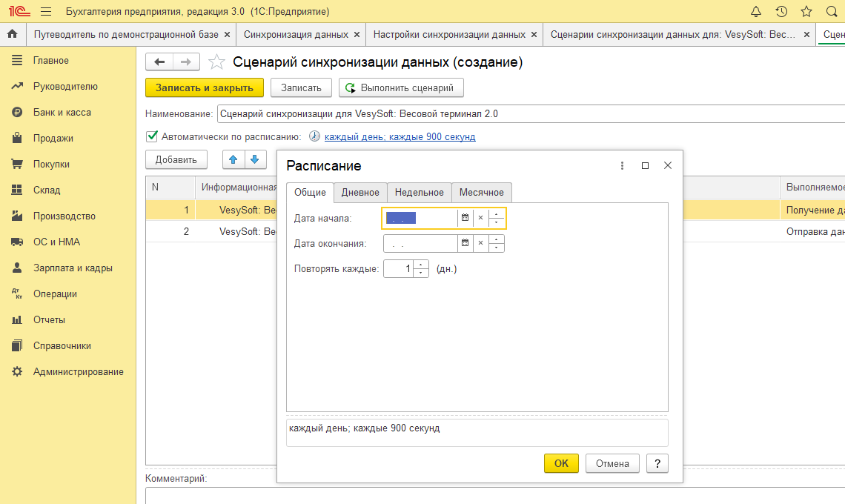Move the row down with the blue arrow
The width and height of the screenshot is (845, 504).
click(254, 159)
